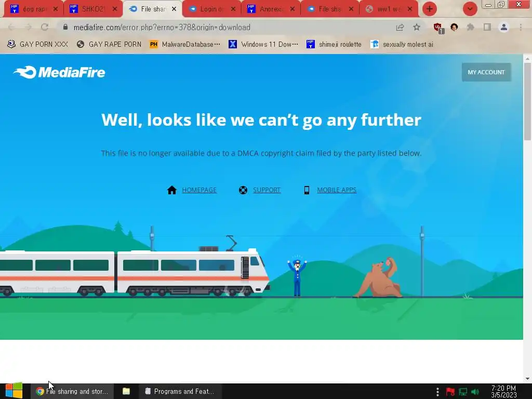Share this page using share icon
The width and height of the screenshot is (532, 399).
coord(400,27)
